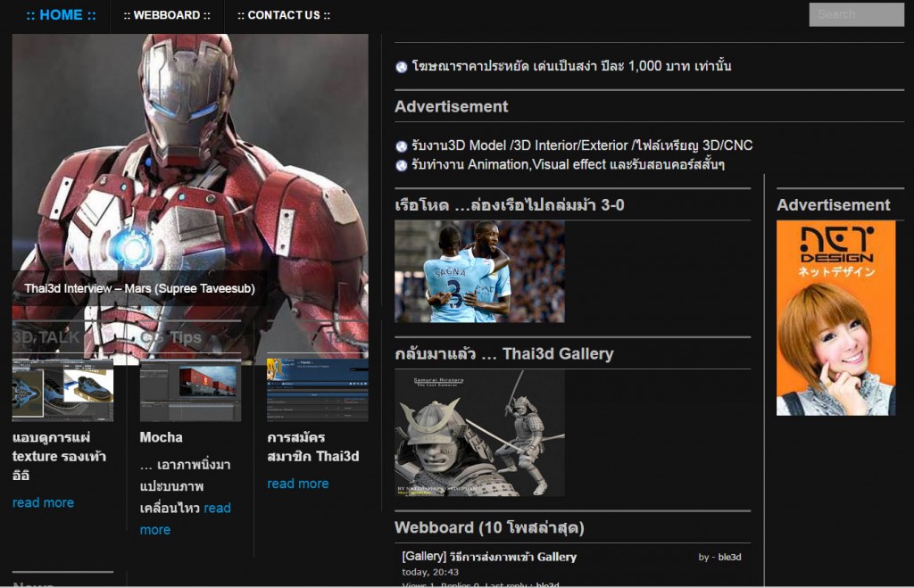914x588 pixels.
Task: Open the CG Tips section heading
Action: coord(170,337)
